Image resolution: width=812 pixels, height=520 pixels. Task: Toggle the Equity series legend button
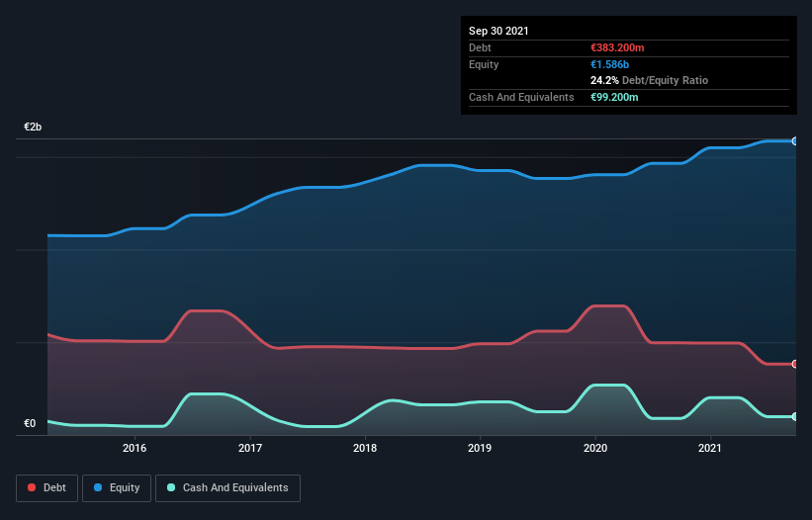(x=117, y=488)
